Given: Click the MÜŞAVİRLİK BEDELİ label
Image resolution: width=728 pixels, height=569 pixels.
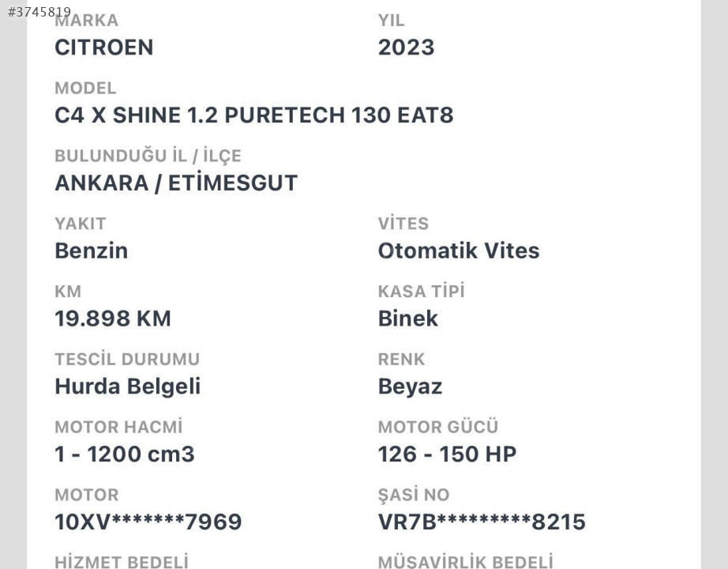Looking at the screenshot, I should point(466,562).
